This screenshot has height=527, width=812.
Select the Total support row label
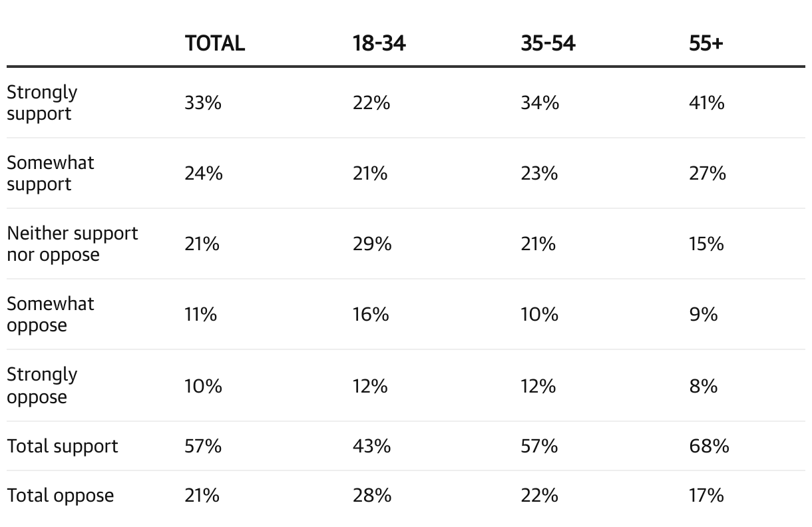point(63,446)
